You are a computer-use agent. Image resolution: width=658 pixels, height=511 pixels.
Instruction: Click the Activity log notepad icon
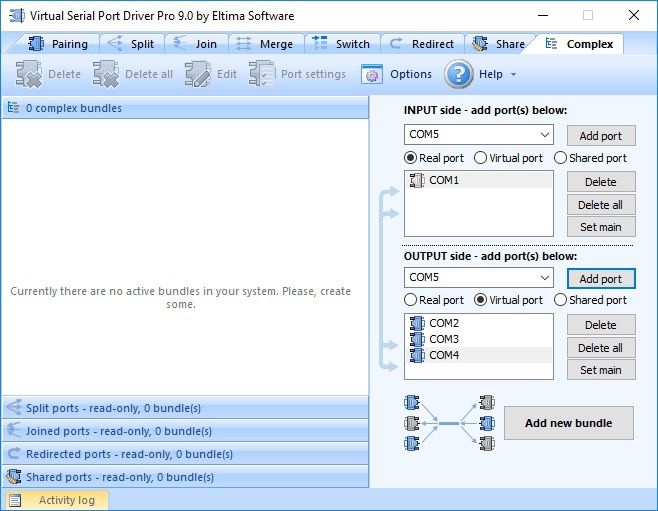15,501
